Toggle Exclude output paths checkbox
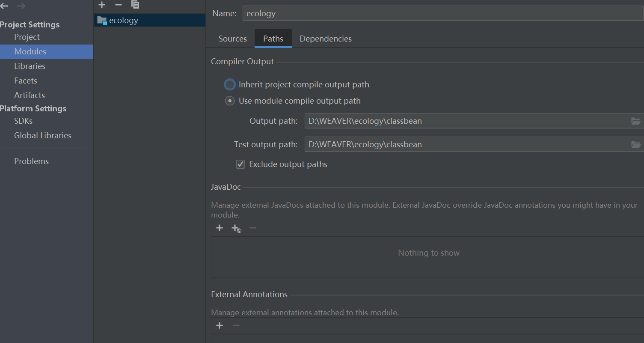Screen dimensions: 644x343 240,164
